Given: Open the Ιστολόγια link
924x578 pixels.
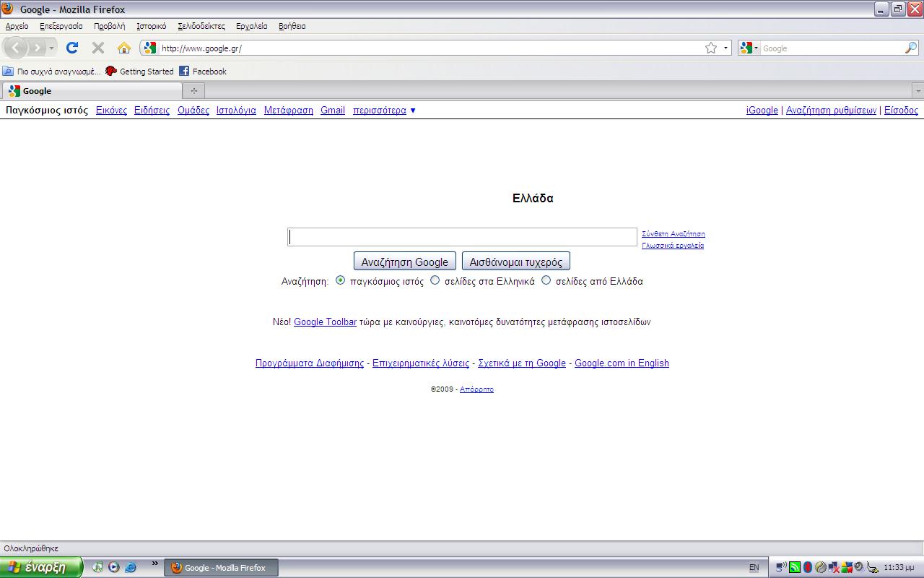Looking at the screenshot, I should click(236, 111).
